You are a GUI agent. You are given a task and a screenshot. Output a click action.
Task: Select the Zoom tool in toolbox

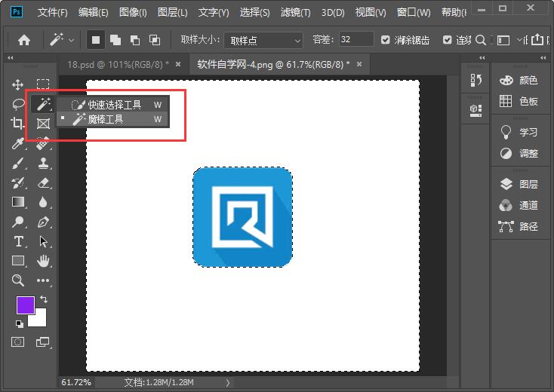[x=17, y=280]
